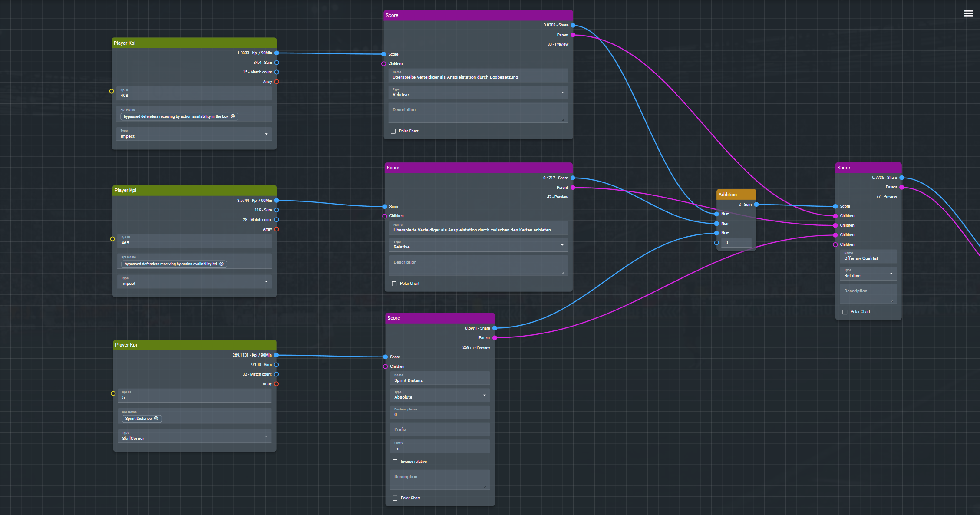Click the '47 - Preview' value
Viewport: 980px width, 515px height.
(557, 197)
